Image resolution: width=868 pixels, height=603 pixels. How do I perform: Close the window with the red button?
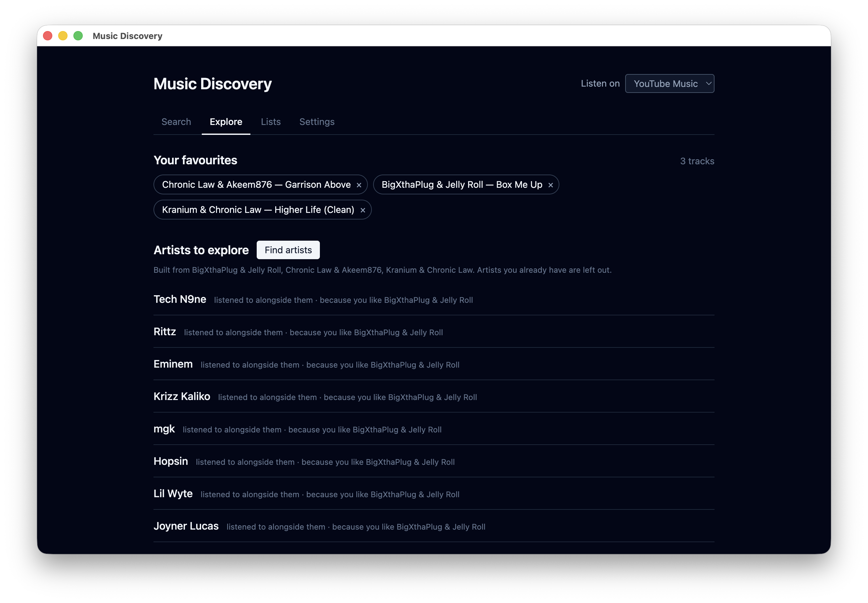[x=48, y=36]
